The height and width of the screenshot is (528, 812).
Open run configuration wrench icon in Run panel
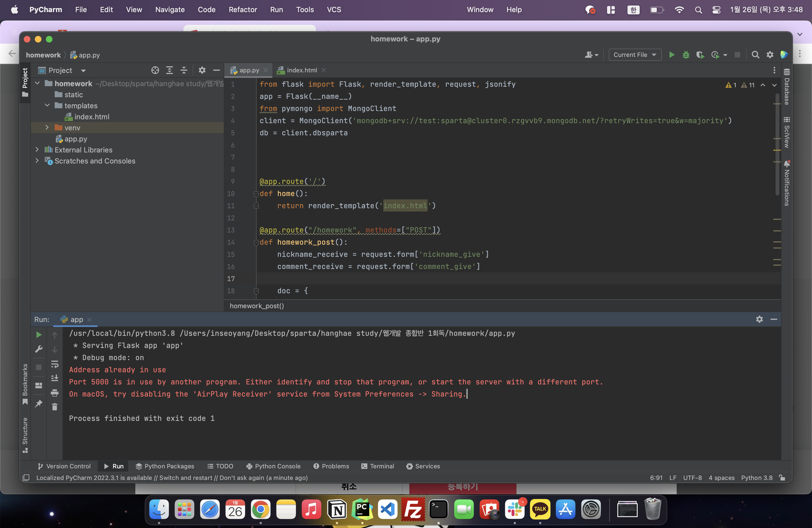pyautogui.click(x=39, y=349)
